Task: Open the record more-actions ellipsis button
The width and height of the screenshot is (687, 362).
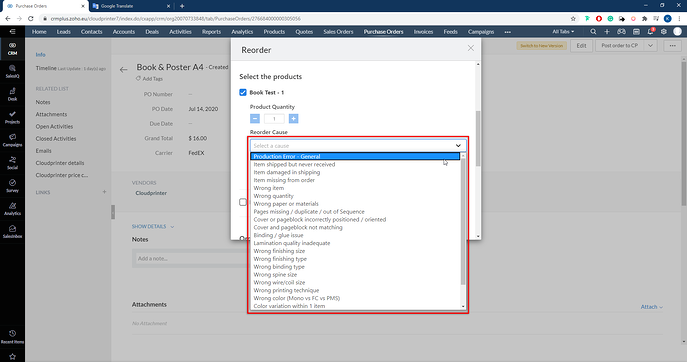Action: click(673, 46)
